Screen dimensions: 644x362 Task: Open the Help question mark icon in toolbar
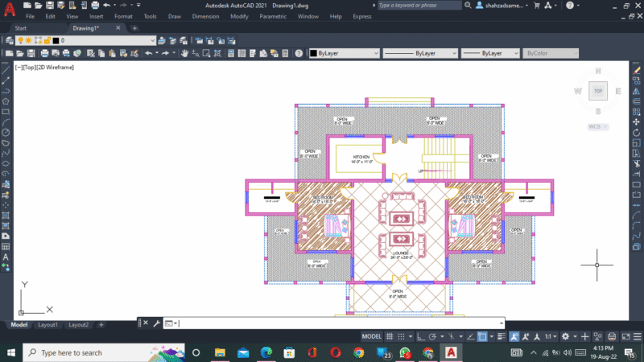[299, 53]
